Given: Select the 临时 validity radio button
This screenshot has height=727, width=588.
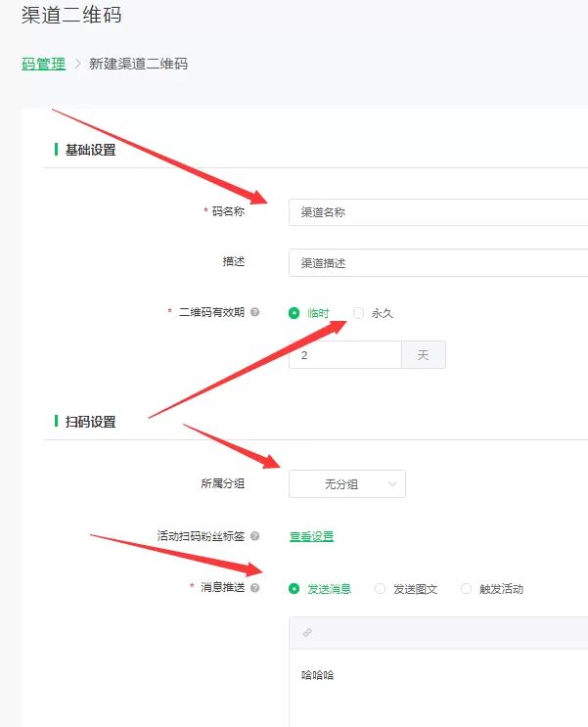Looking at the screenshot, I should tap(294, 313).
